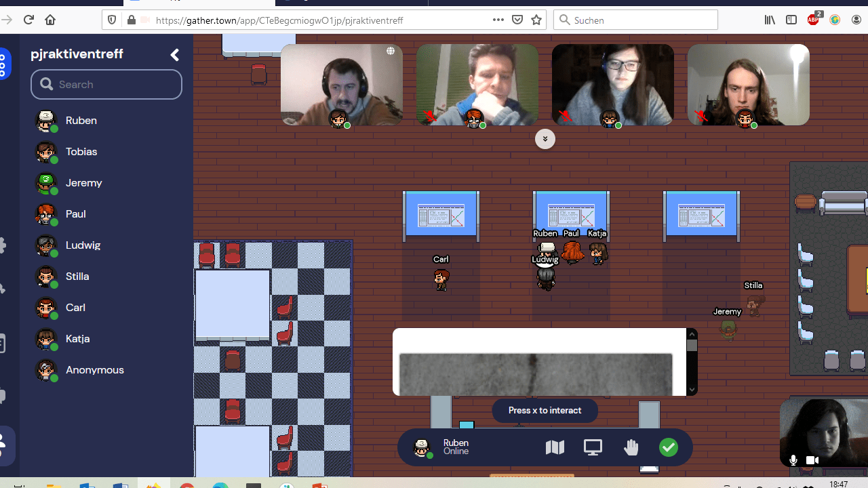Screen dimensions: 868x488
Task: Bookmark this page with the star icon
Action: coord(536,20)
